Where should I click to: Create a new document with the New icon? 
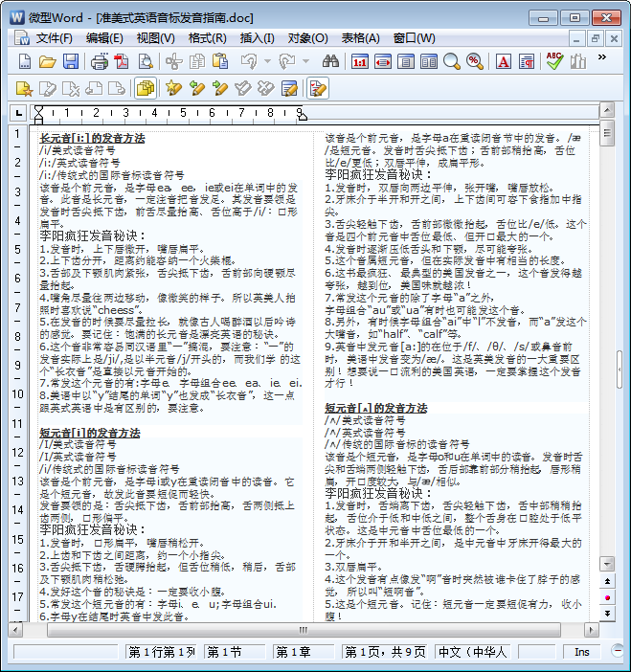(25, 61)
